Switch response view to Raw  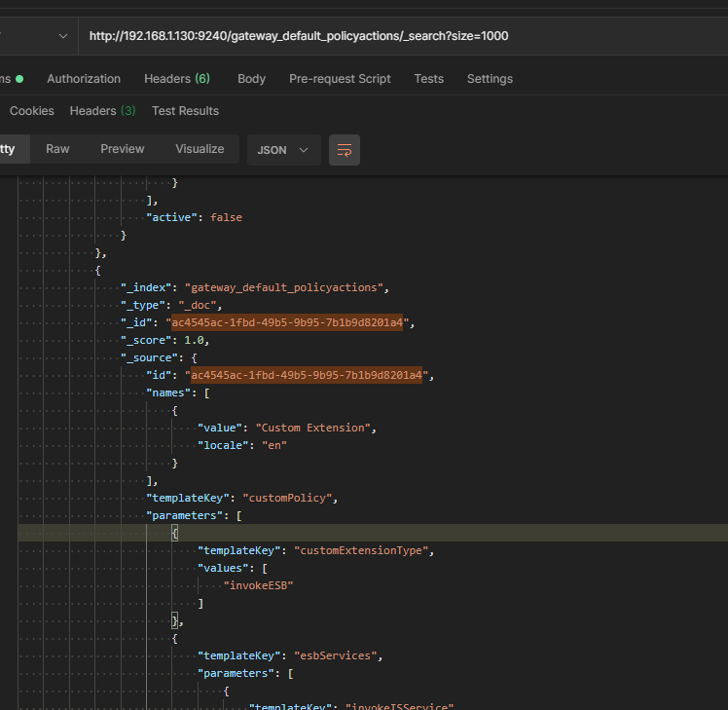[57, 149]
